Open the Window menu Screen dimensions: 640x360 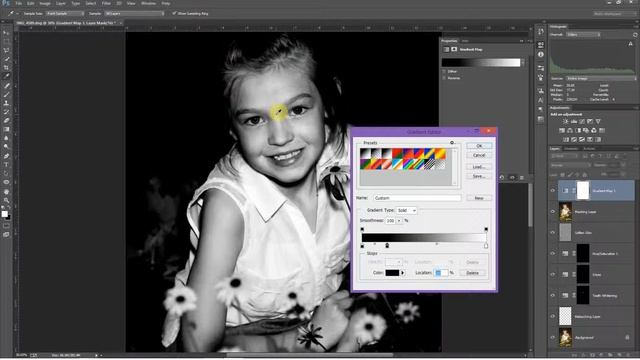pos(148,3)
